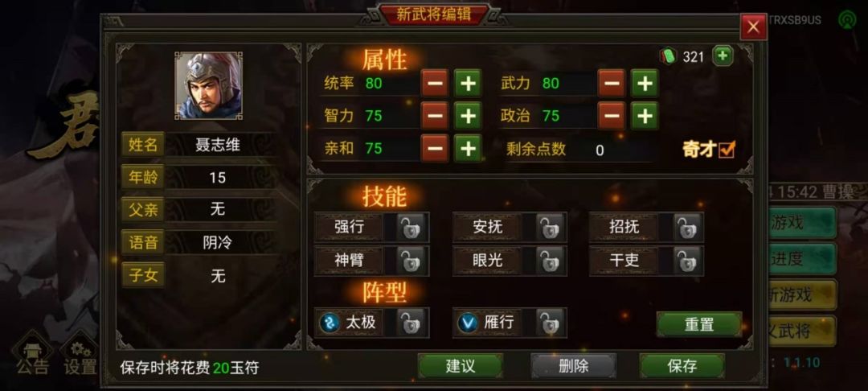Increase 统率 with its plus button
Viewport: 868px width, 391px height.
[x=468, y=83]
